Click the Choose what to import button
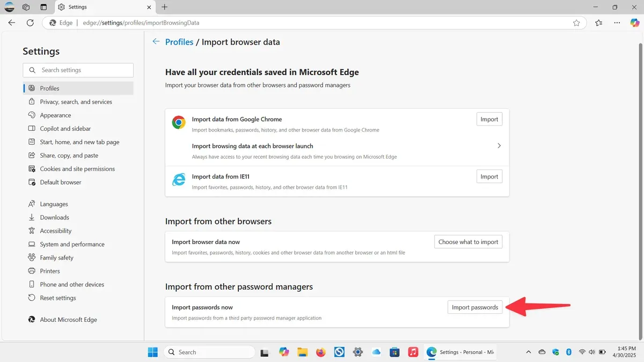The height and width of the screenshot is (362, 644). click(469, 242)
